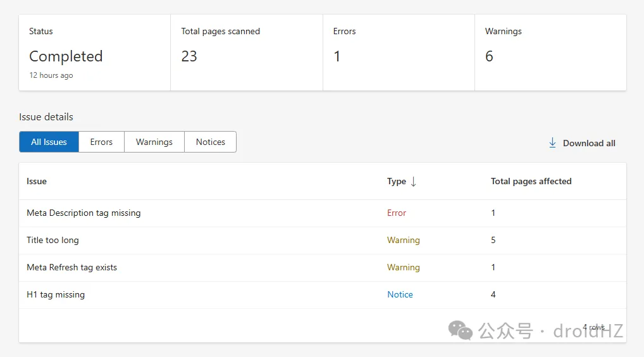Click the Completed status card
This screenshot has width=644, height=357.
point(94,53)
